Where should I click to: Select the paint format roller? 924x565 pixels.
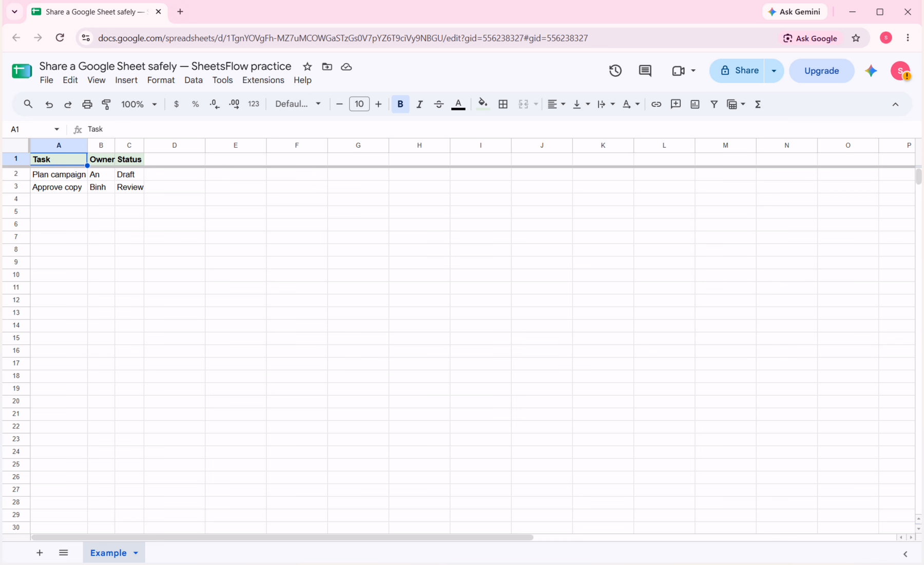pyautogui.click(x=106, y=104)
